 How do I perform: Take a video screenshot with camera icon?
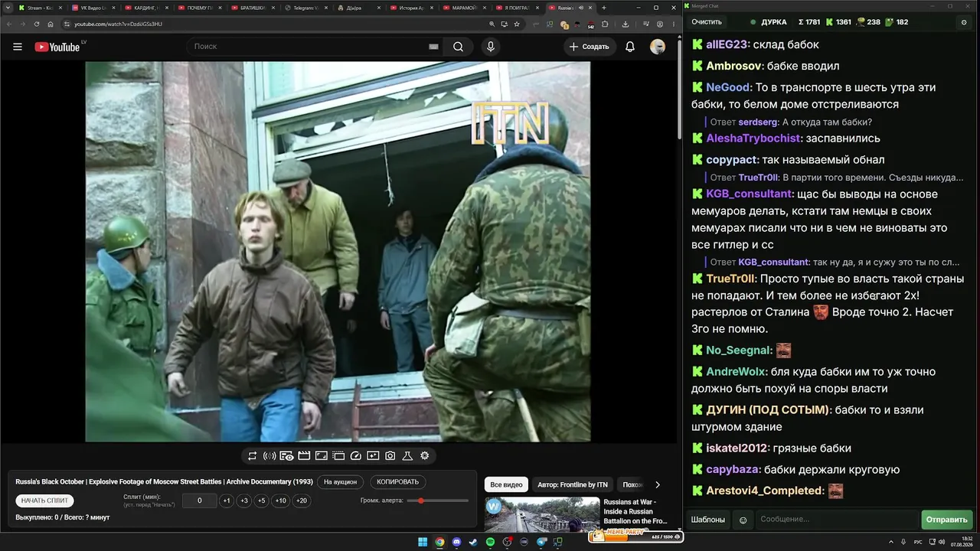(390, 456)
